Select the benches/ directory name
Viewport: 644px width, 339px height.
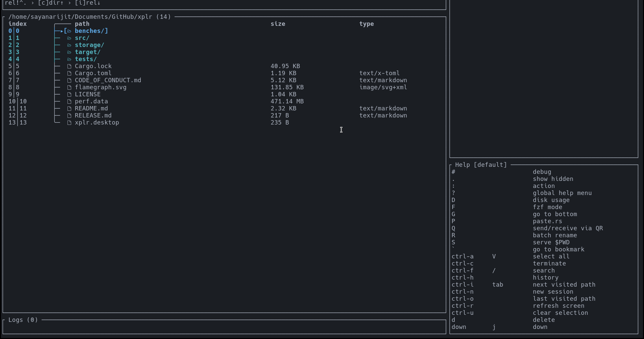(x=90, y=31)
